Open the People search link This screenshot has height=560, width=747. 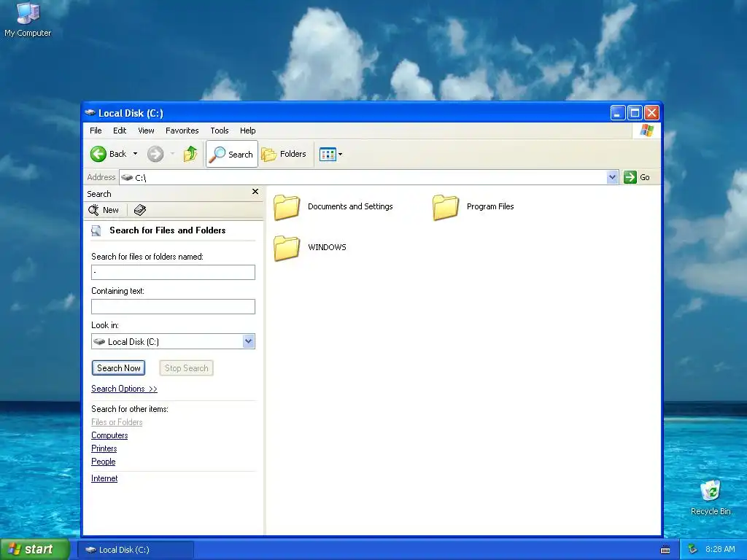104,462
